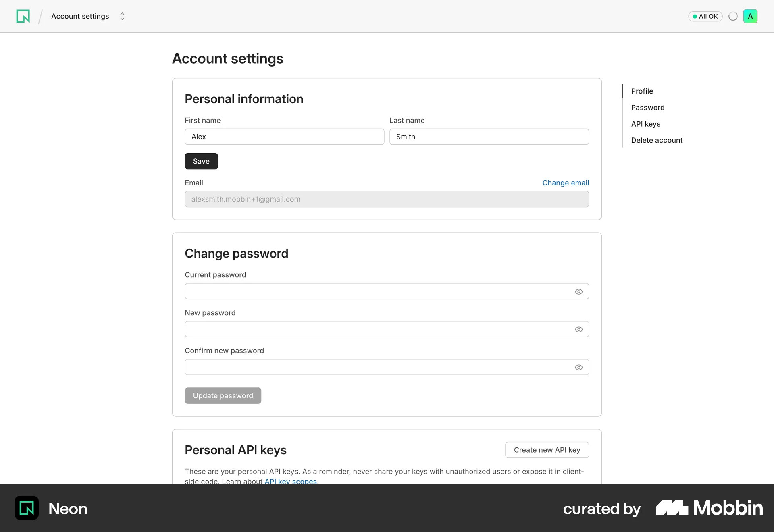Click the circular loading indicator icon
This screenshot has width=774, height=532.
733,16
